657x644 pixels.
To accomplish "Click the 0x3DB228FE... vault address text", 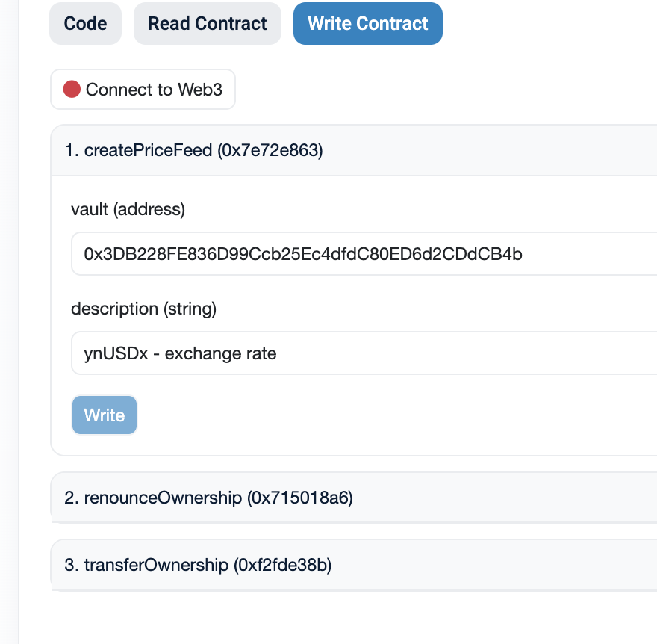I will [303, 254].
